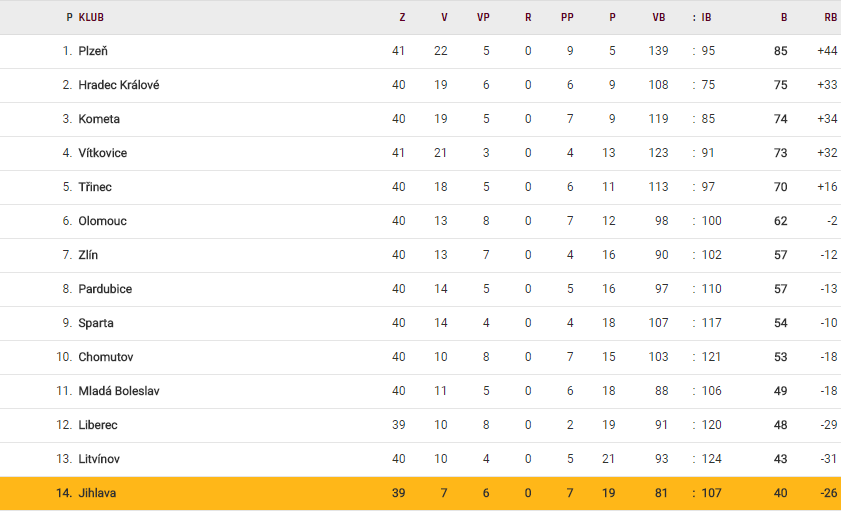Click the highlighted Jihlava row name
843x511 pixels.
tap(97, 493)
